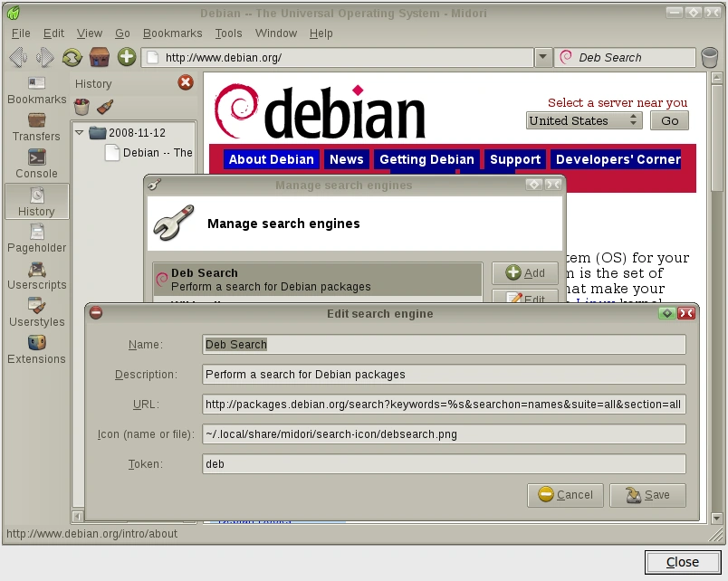Viewport: 728px width, 581px height.
Task: Open the address bar dropdown arrow
Action: [x=542, y=58]
